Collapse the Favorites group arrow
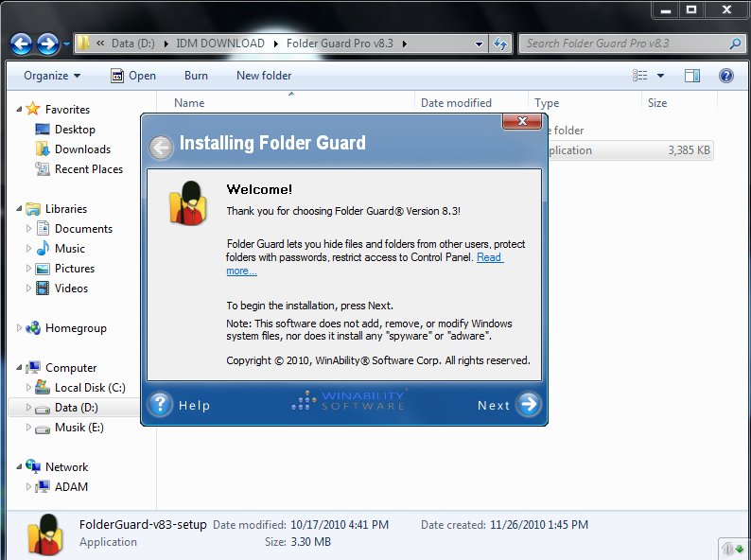Viewport: 751px width, 560px height. (19, 110)
